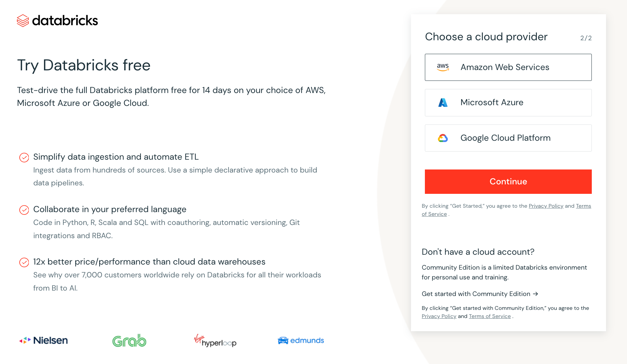Click the Databricks logo icon

tap(23, 21)
